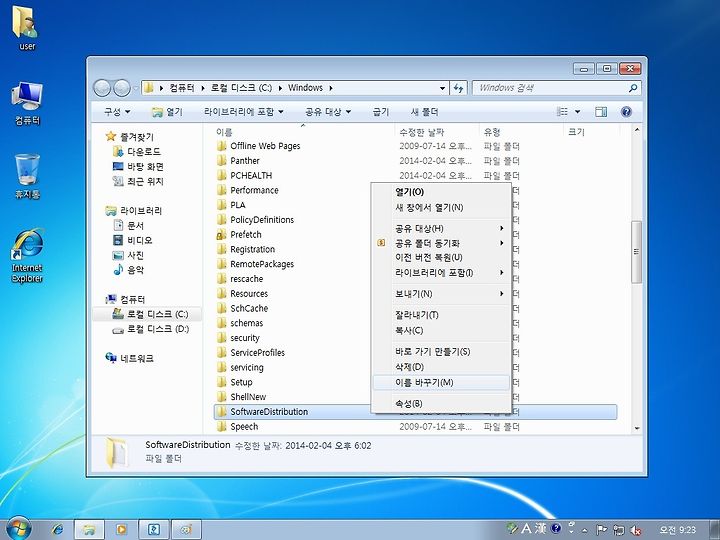Image resolution: width=720 pixels, height=540 pixels.
Task: Click the network tray icon
Action: click(619, 530)
